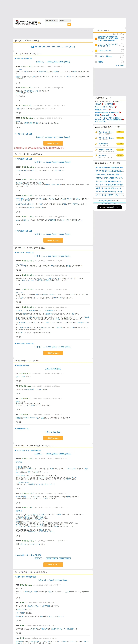Image resolution: width=138 pixels, height=644 pixels.
Task: Open the ••• menu on post 19453
Action: pos(66,459)
